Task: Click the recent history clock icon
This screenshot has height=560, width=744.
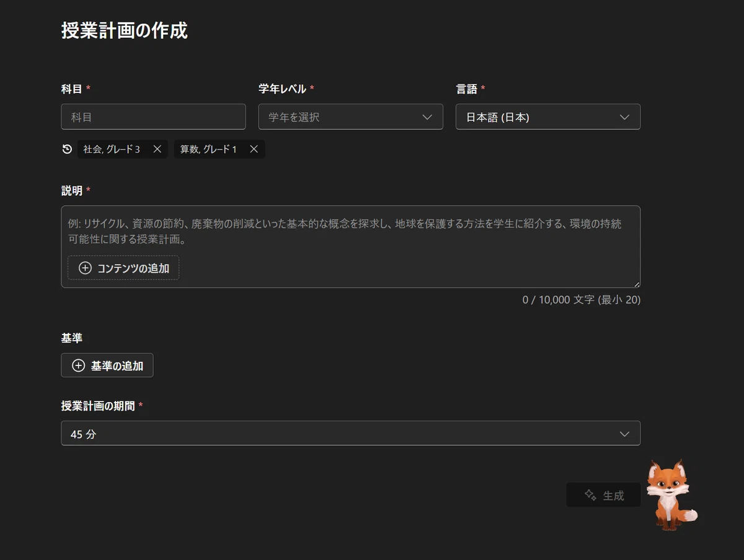Action: point(68,149)
